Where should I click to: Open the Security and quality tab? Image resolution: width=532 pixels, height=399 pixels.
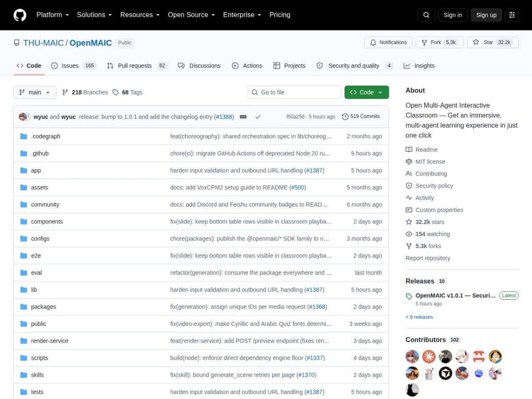pos(355,66)
